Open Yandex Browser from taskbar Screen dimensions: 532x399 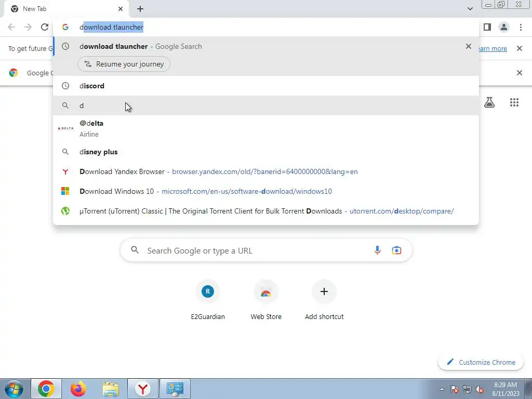point(143,389)
